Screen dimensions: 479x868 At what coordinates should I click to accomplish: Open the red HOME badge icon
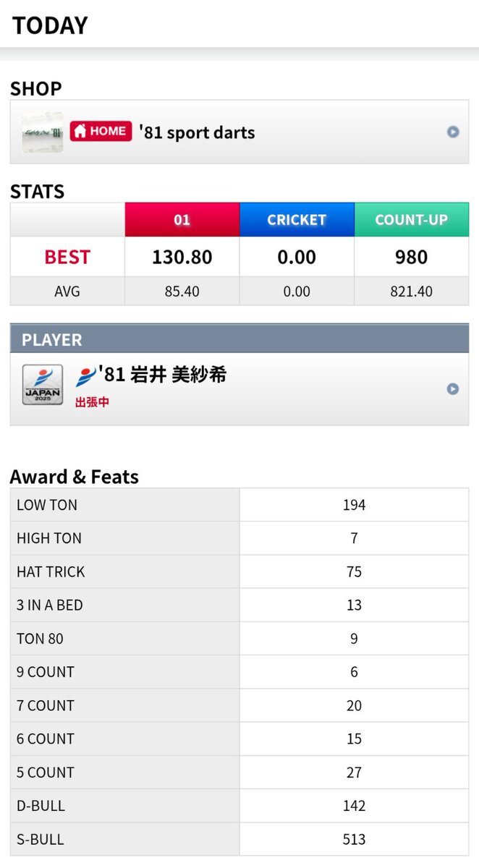[101, 131]
